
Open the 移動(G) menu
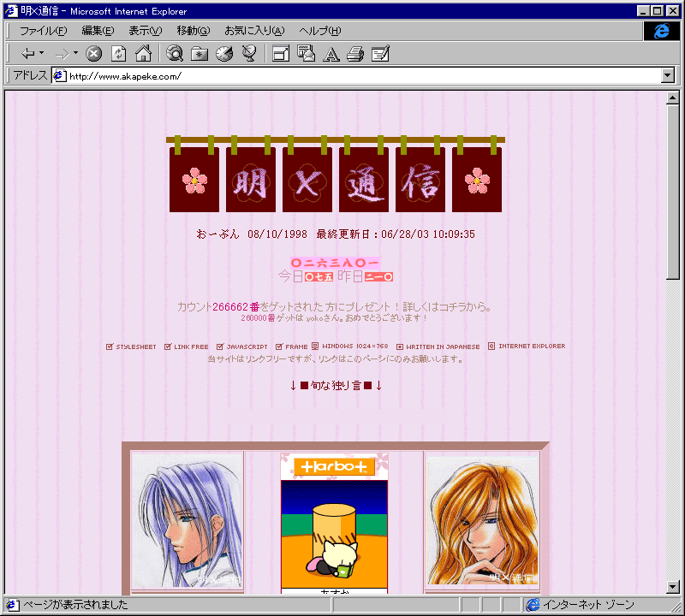(x=194, y=31)
